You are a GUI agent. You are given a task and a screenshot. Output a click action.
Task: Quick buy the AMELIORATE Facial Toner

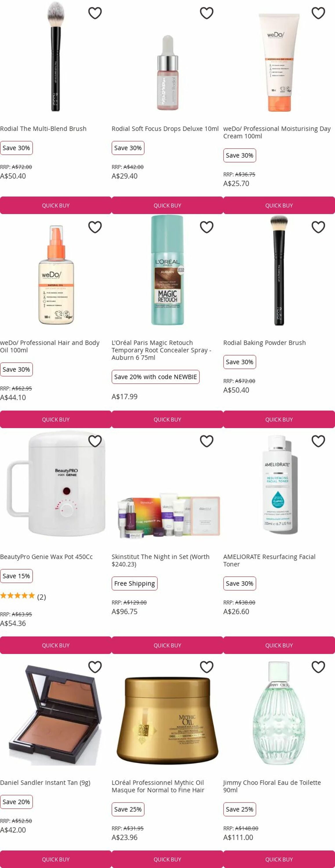[x=279, y=645]
